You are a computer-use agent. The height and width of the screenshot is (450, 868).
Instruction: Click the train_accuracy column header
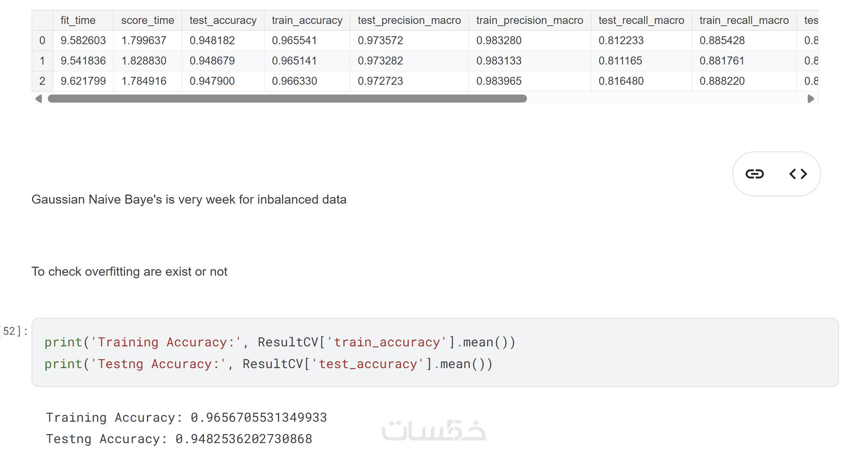[307, 20]
